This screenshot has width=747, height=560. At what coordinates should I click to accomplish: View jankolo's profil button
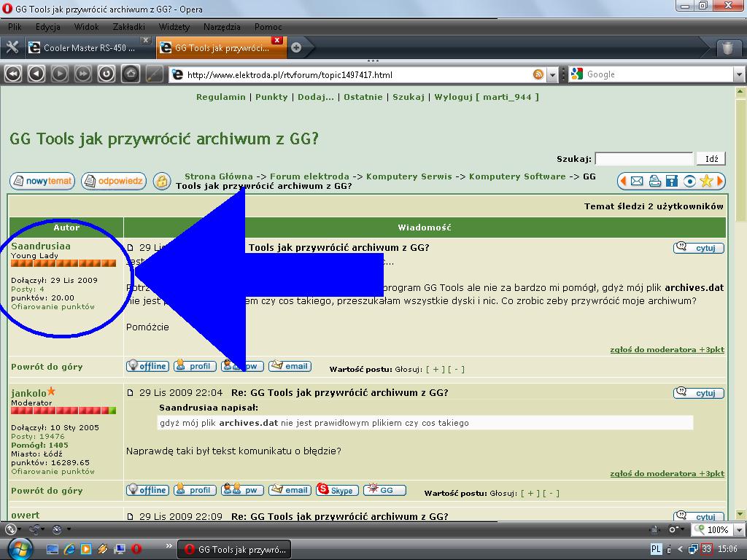point(195,489)
